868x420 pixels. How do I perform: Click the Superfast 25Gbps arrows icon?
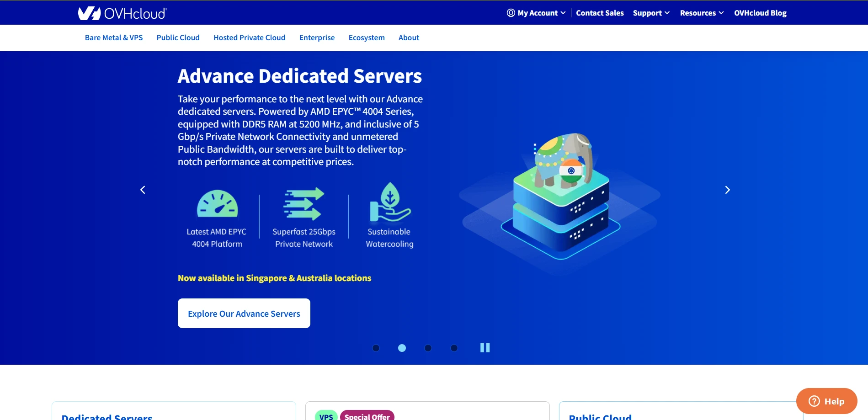tap(304, 204)
